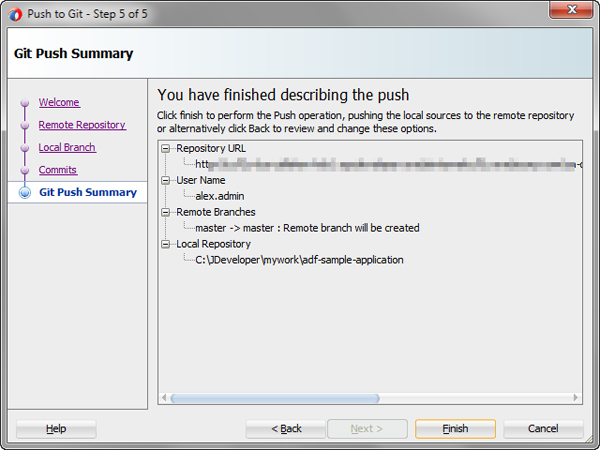Image resolution: width=600 pixels, height=450 pixels.
Task: Return to the Commits step
Action: (x=58, y=170)
